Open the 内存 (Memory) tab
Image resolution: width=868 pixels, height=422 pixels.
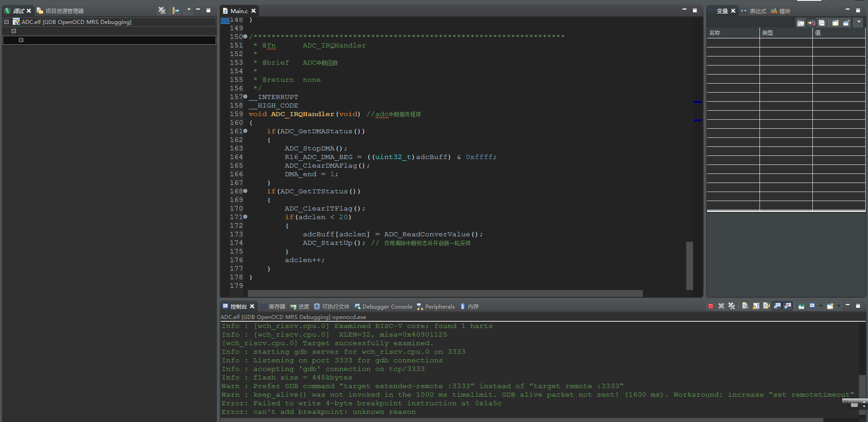469,306
